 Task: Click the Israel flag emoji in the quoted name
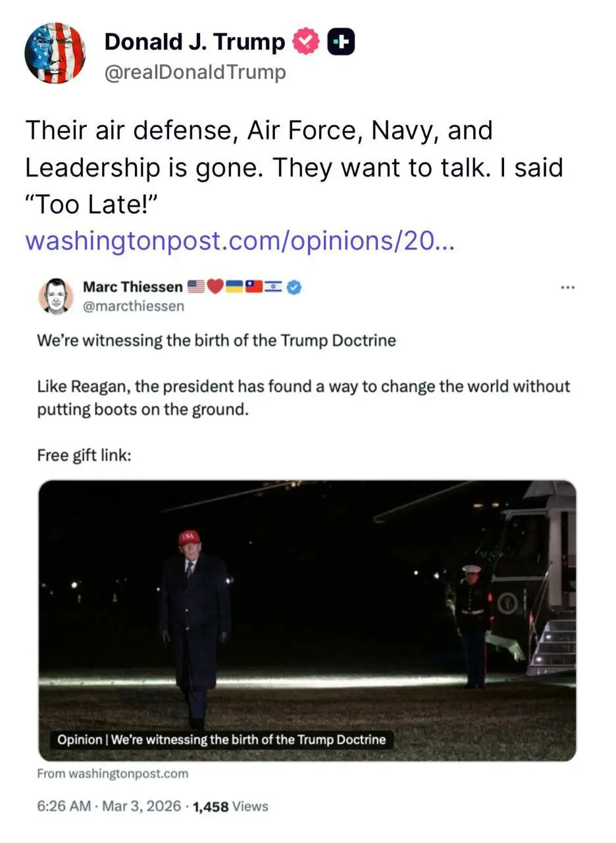point(272,286)
